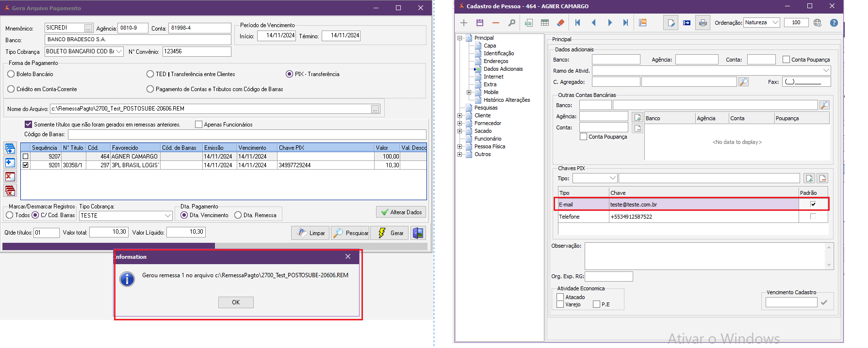Click the magnifier search icon in Cadastro toolbar
The image size is (868, 348).
click(511, 23)
